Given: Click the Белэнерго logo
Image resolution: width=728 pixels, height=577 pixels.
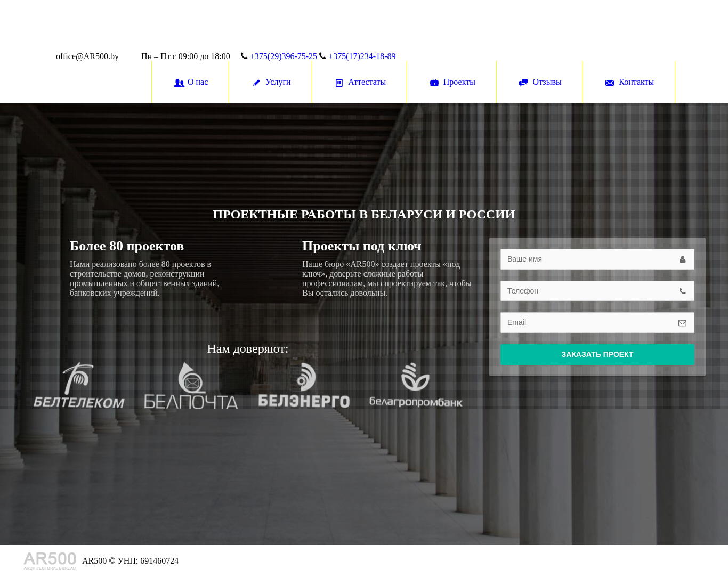Looking at the screenshot, I should click(x=304, y=385).
